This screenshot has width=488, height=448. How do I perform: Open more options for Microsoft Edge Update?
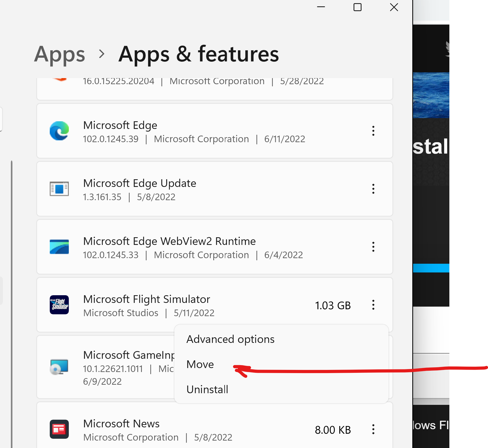373,189
